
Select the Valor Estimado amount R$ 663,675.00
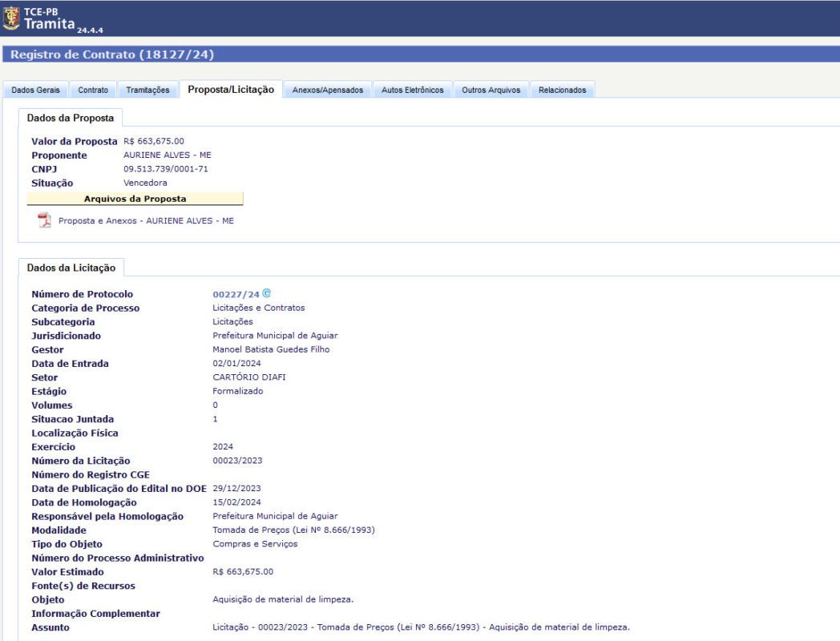243,572
